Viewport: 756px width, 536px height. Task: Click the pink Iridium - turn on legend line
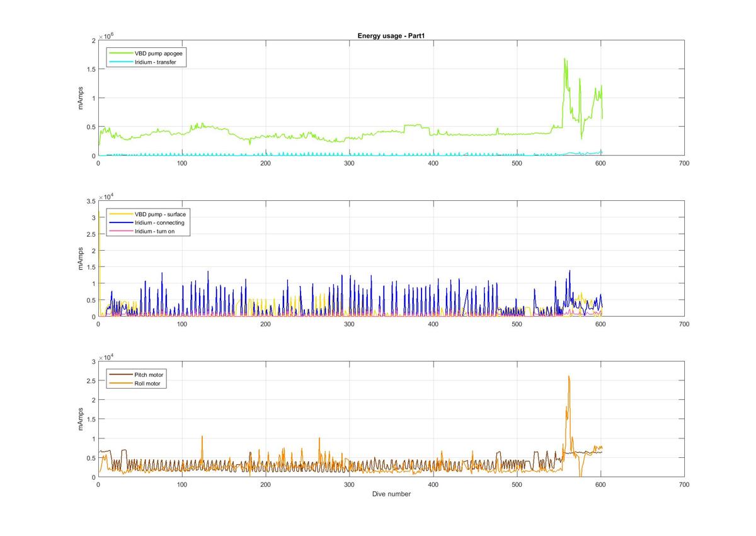[x=120, y=232]
